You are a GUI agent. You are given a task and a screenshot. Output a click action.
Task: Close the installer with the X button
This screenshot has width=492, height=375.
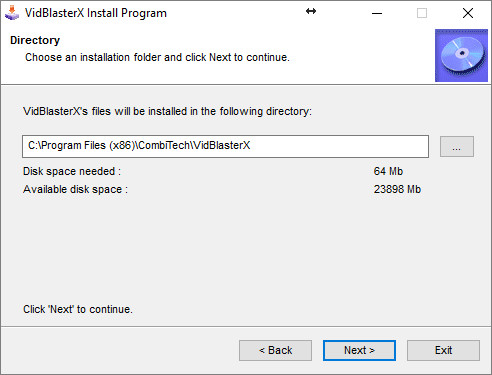pos(468,13)
